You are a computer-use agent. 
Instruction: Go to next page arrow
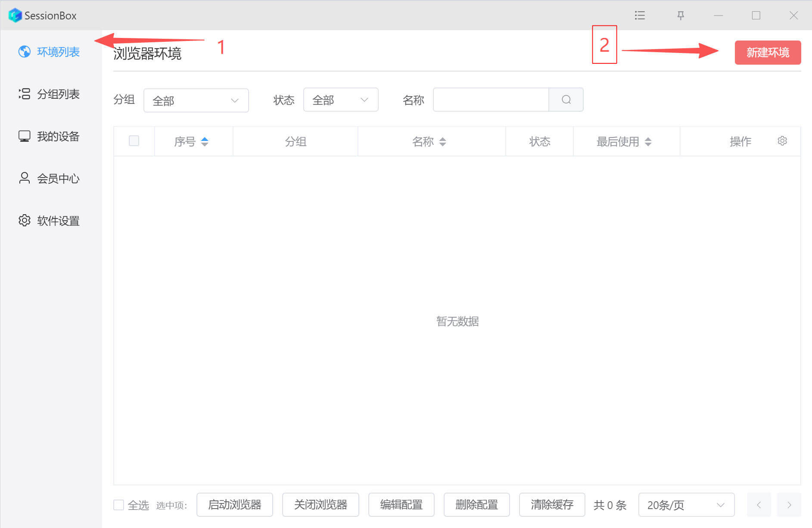tap(789, 505)
